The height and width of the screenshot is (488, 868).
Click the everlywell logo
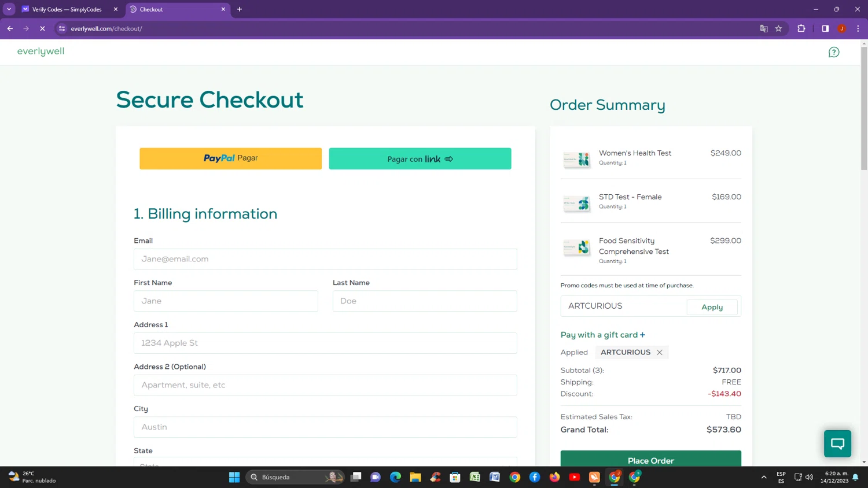click(41, 51)
